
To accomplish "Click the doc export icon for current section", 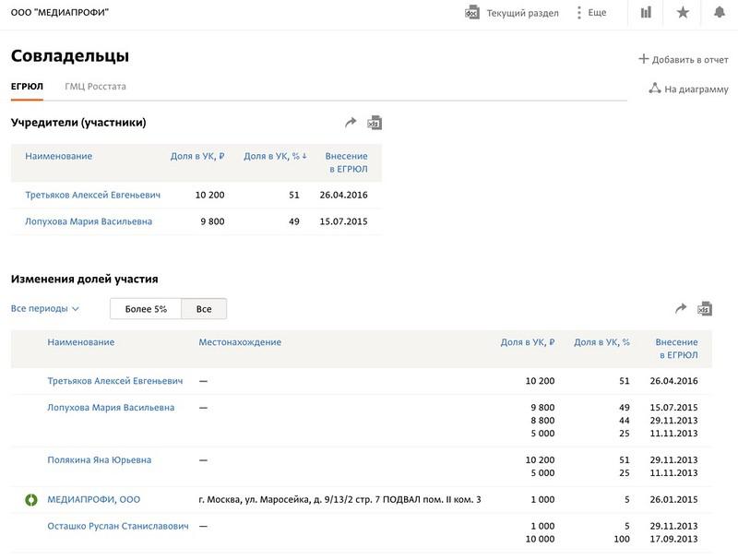I will coord(472,13).
